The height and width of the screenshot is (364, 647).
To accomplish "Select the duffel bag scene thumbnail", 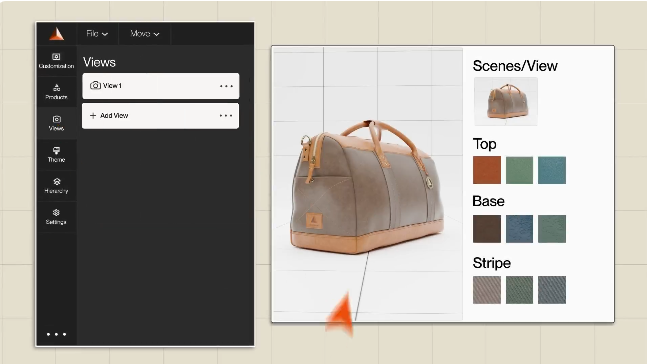I will click(506, 101).
